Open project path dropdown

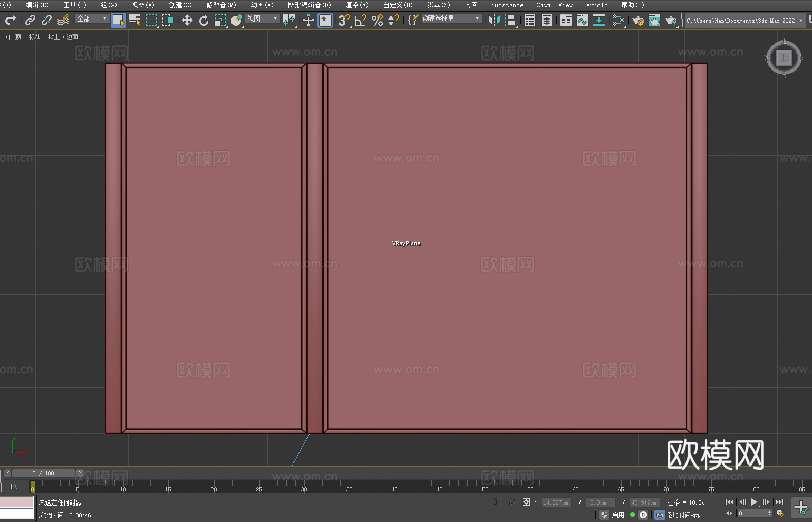(x=745, y=21)
